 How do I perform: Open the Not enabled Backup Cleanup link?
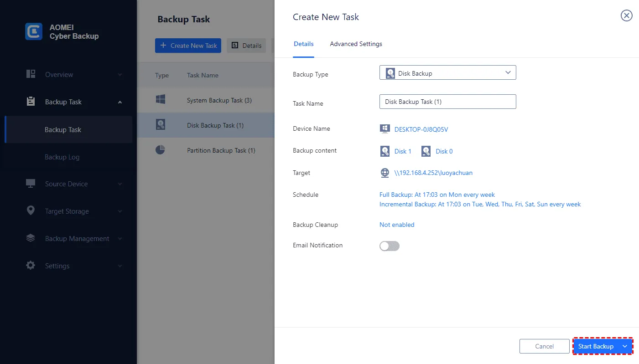pos(397,225)
